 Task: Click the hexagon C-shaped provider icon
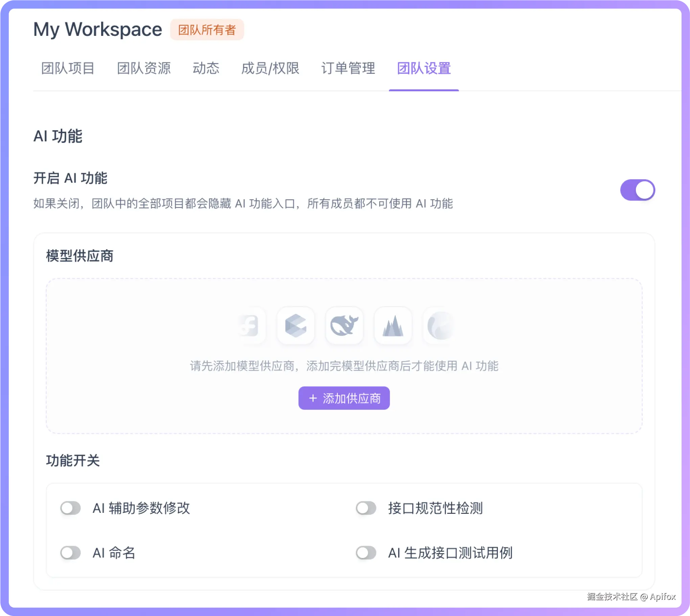pos(296,326)
